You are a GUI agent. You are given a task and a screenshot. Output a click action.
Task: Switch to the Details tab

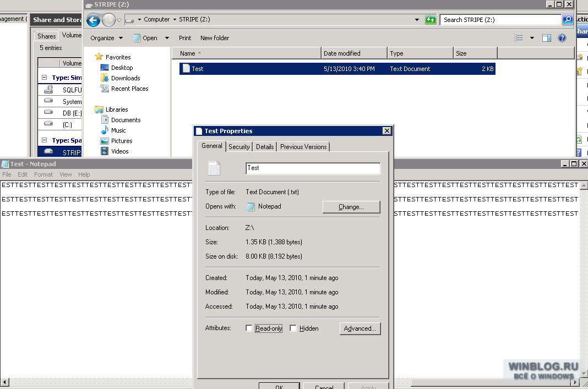265,147
